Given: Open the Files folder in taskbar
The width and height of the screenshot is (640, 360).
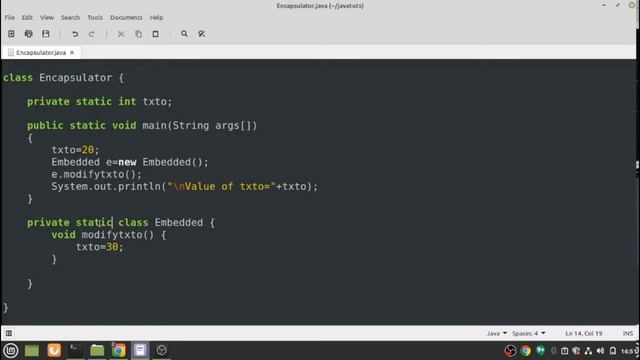Looking at the screenshot, I should pyautogui.click(x=97, y=350).
